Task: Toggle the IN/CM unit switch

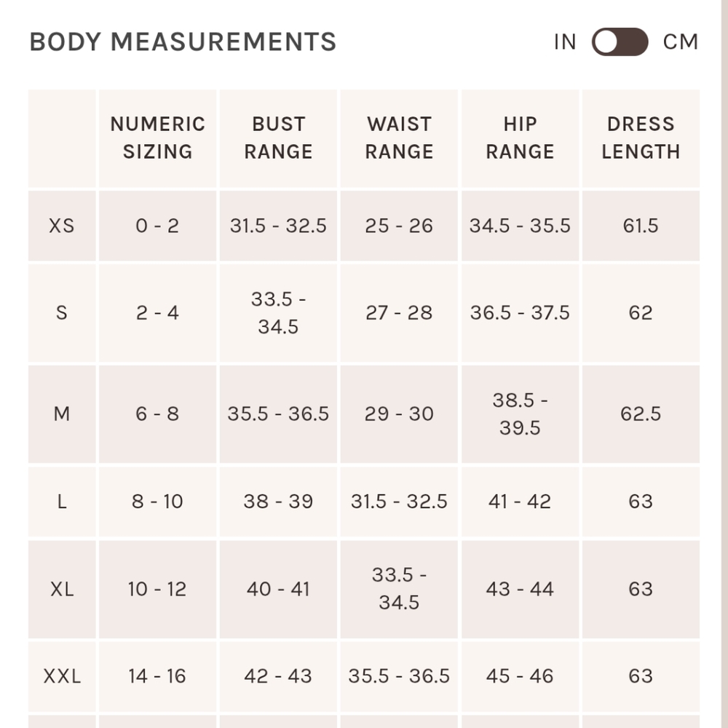Action: click(620, 41)
